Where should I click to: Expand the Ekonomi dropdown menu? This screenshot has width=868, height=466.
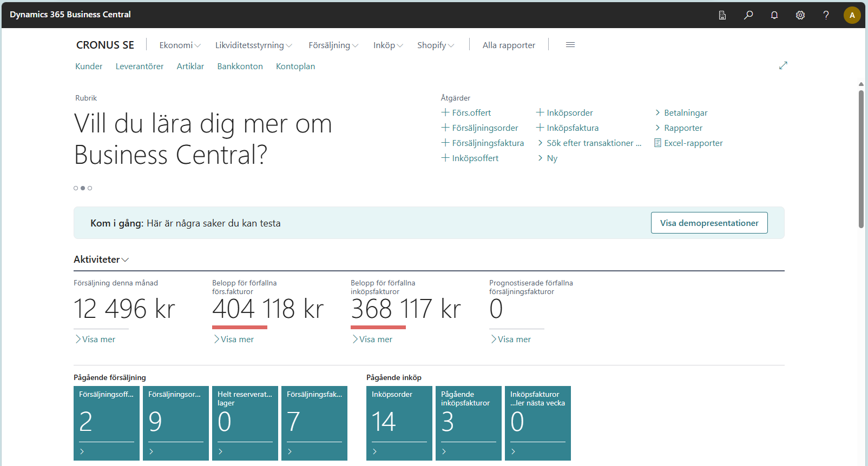click(180, 45)
